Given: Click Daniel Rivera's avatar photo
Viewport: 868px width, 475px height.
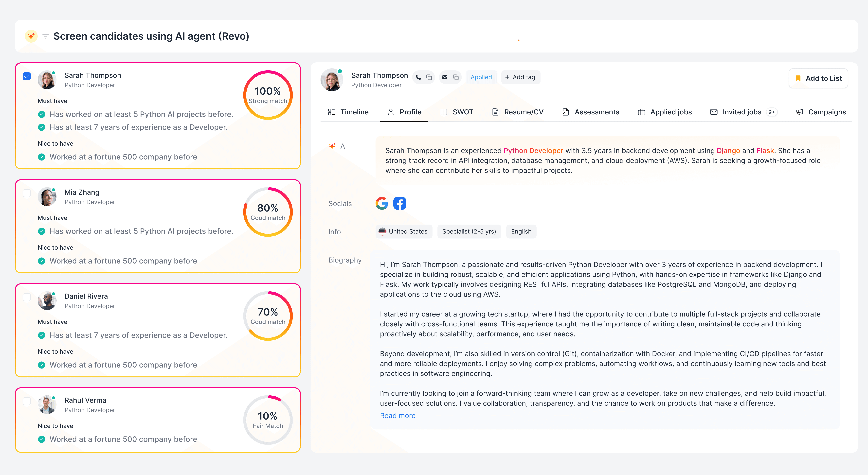Looking at the screenshot, I should tap(47, 301).
